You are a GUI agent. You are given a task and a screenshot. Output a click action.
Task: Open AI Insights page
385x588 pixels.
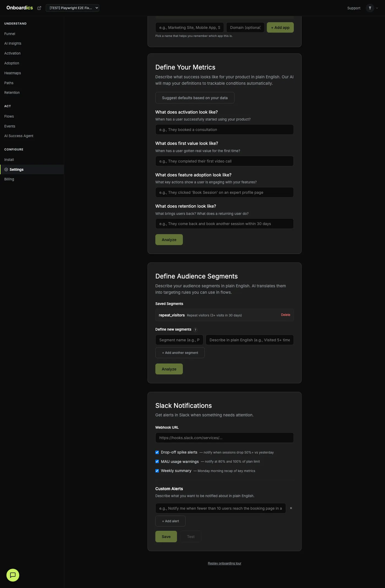point(13,43)
